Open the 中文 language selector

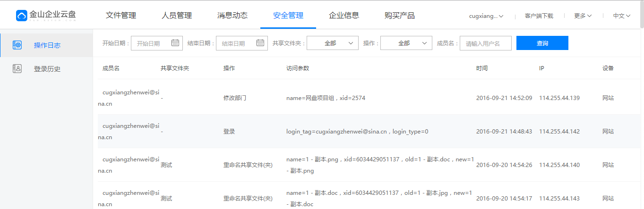coord(621,16)
